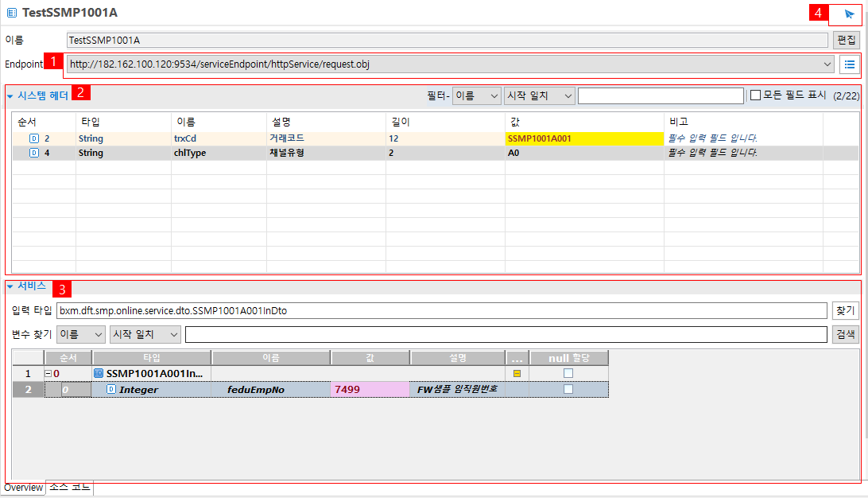Check null 할당 for the SSMP1001A001InDto row
The height and width of the screenshot is (498, 868).
[x=568, y=373]
